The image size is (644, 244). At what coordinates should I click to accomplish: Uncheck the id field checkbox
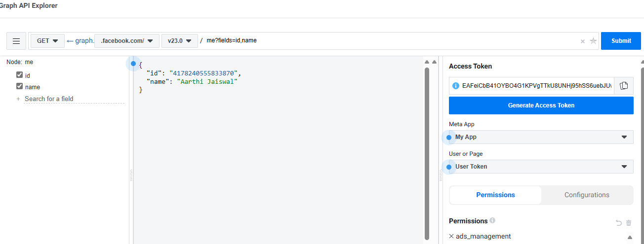(x=20, y=75)
